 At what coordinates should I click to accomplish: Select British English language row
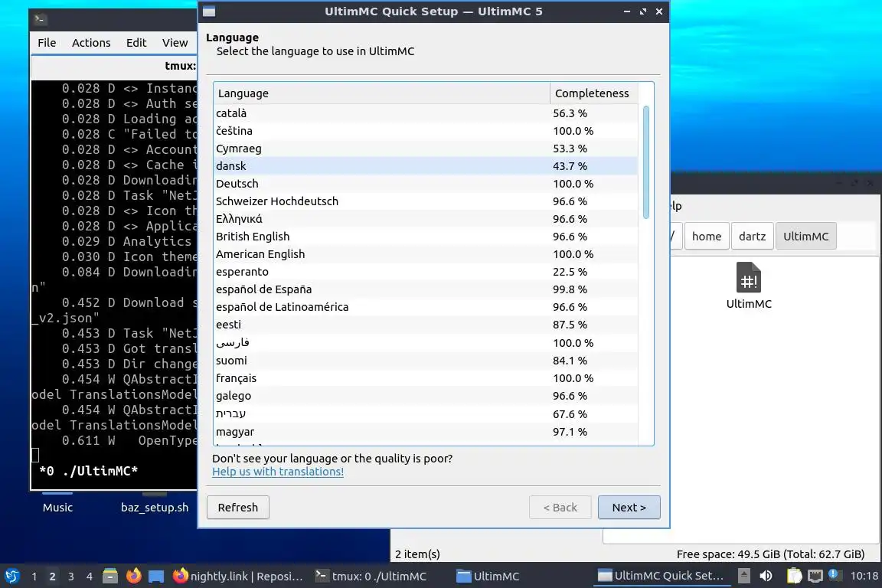(x=425, y=237)
